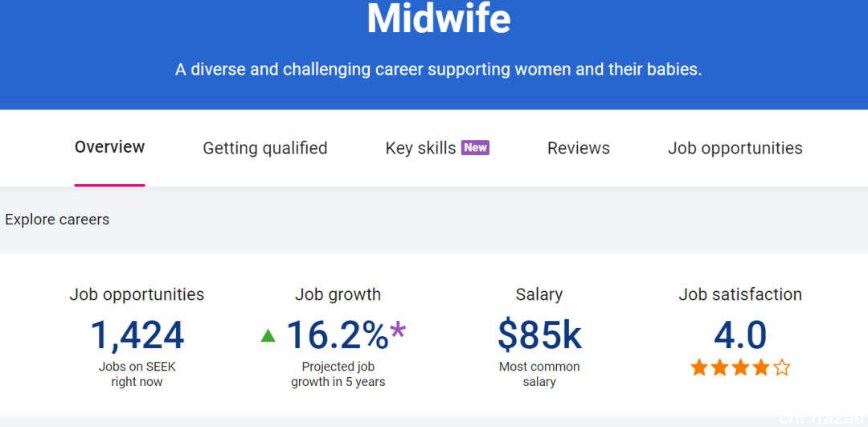The image size is (868, 427).
Task: Click the green job growth up-arrow icon
Action: (268, 335)
